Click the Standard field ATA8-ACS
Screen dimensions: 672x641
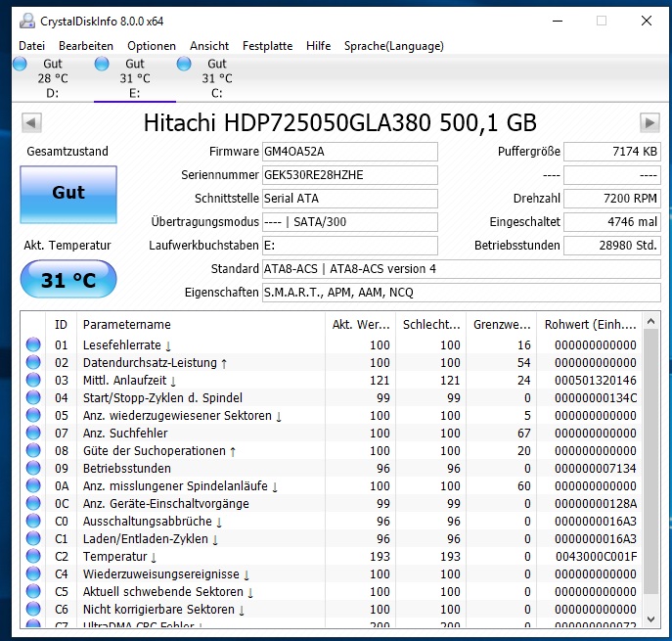coord(461,269)
